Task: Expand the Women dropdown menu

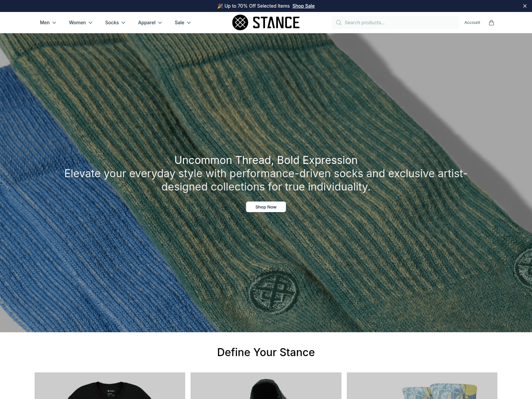Action: [80, 23]
